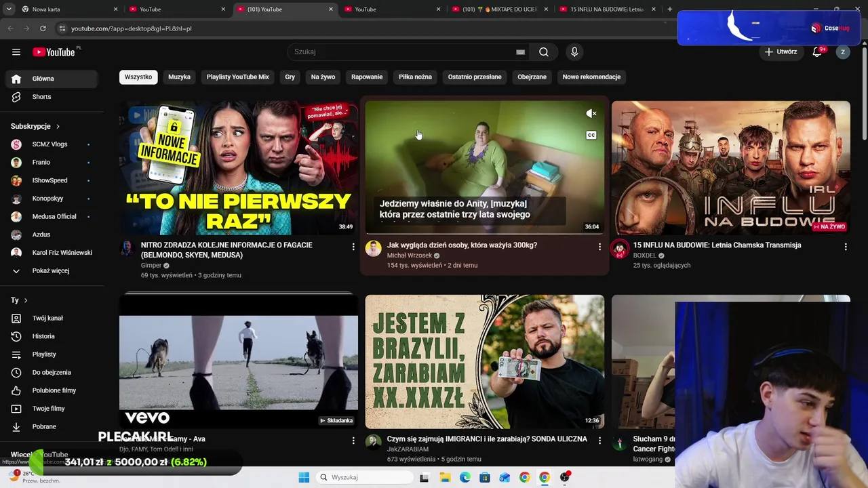Open the YouTube guide hamburger menu

(16, 52)
